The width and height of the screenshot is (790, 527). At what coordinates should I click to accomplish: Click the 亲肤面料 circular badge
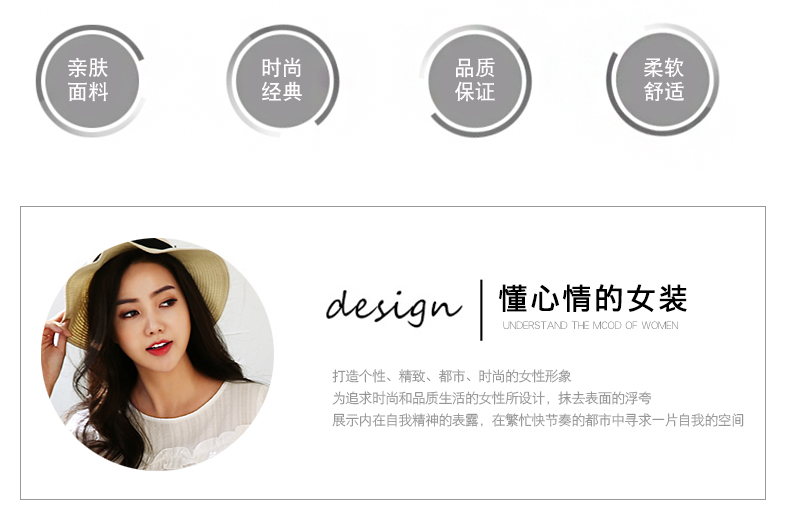pos(91,81)
